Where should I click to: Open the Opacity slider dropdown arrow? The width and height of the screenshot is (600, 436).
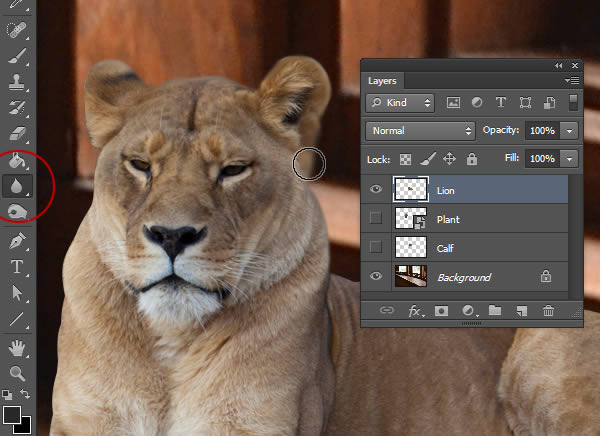click(569, 131)
